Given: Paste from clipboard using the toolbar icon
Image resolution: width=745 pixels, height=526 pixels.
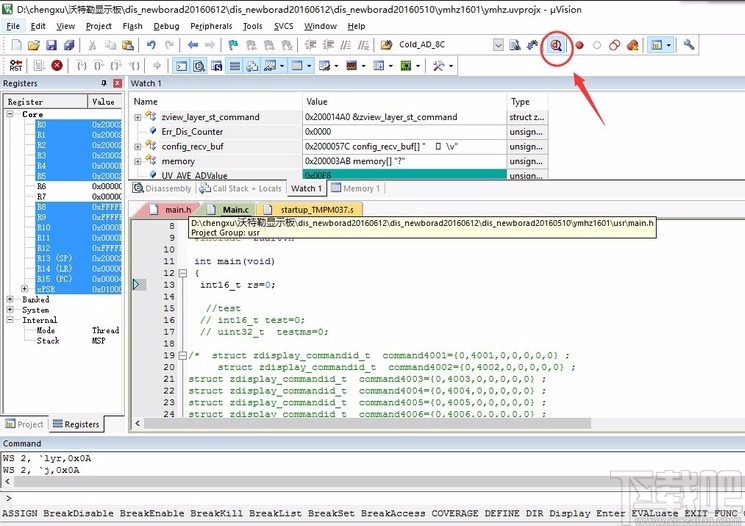Looking at the screenshot, I should [128, 45].
